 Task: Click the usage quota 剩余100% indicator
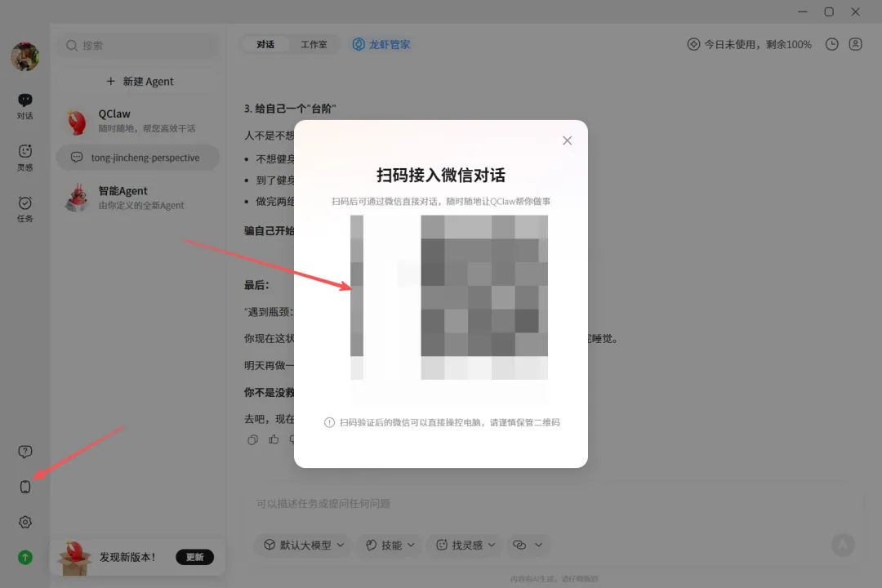tap(749, 44)
